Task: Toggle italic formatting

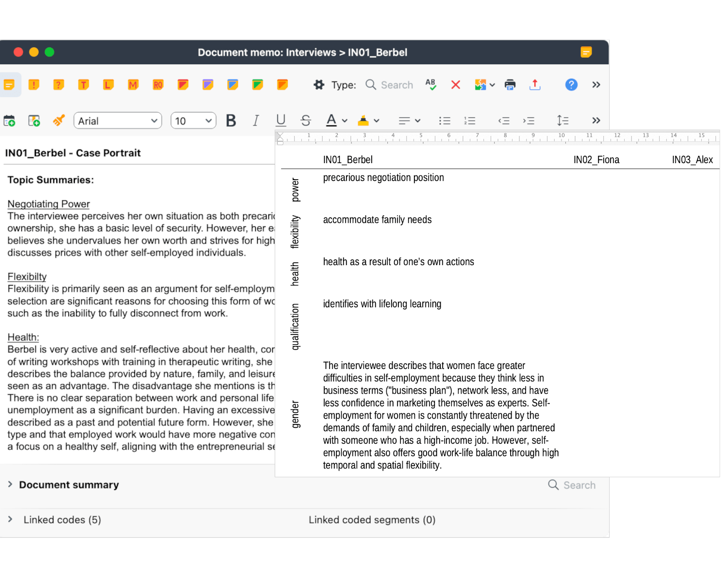Action: pos(256,120)
